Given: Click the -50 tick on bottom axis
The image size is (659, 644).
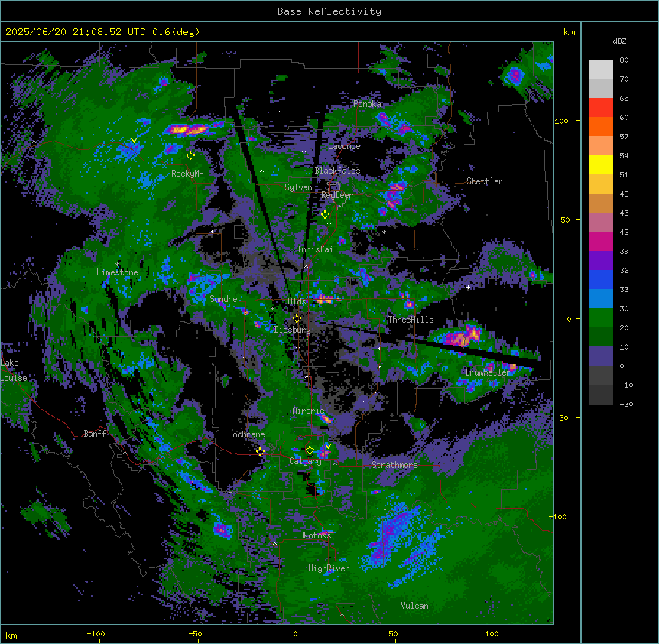Looking at the screenshot, I should click(196, 633).
